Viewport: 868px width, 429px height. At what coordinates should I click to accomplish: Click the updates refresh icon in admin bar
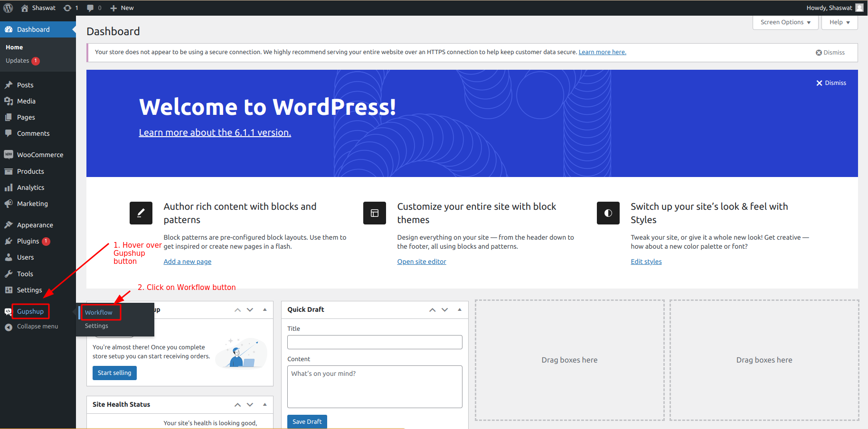(67, 8)
